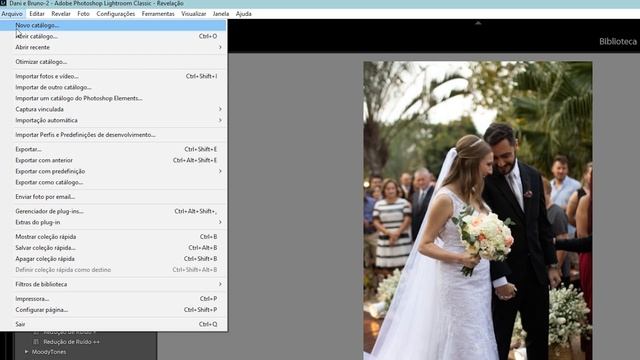
Task: Open the Ajuda menu
Action: coord(244,13)
